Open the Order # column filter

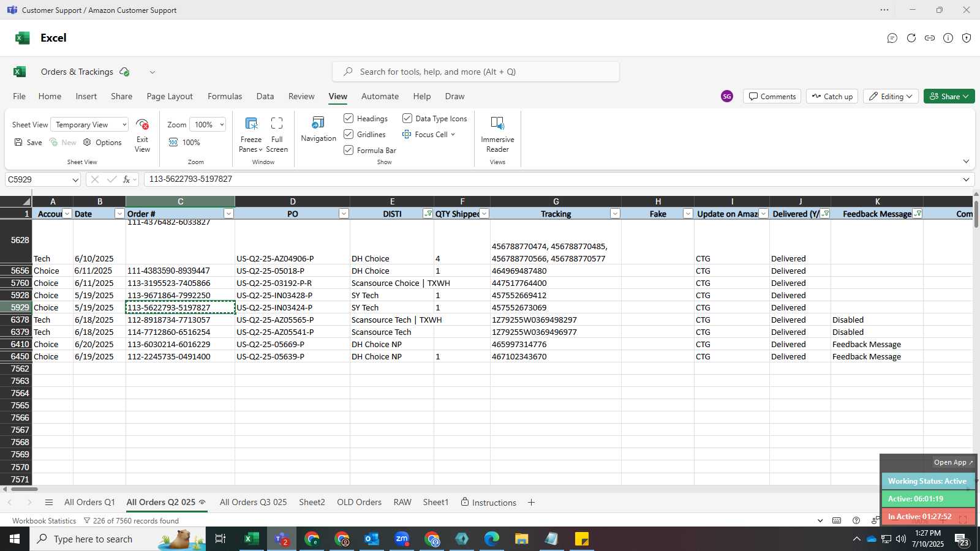pyautogui.click(x=228, y=214)
